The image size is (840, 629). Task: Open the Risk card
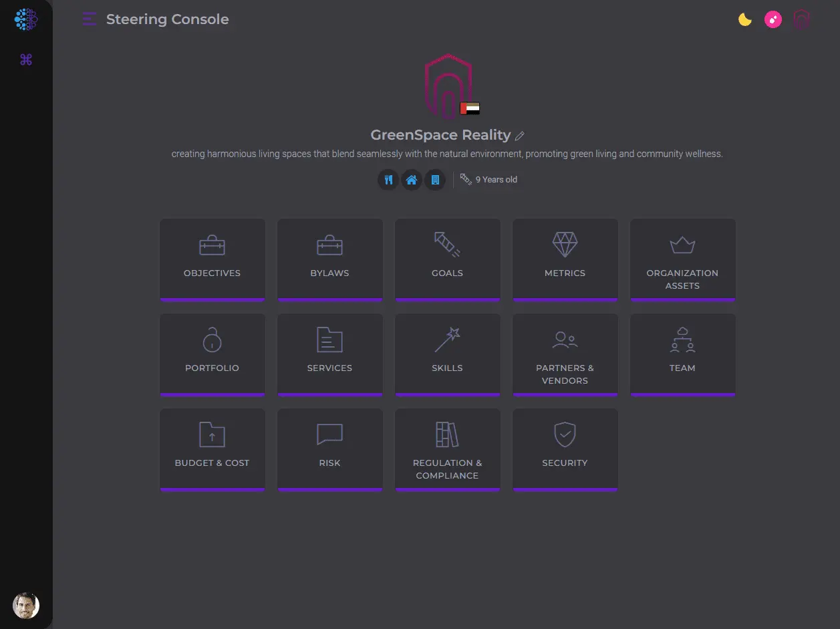point(330,450)
